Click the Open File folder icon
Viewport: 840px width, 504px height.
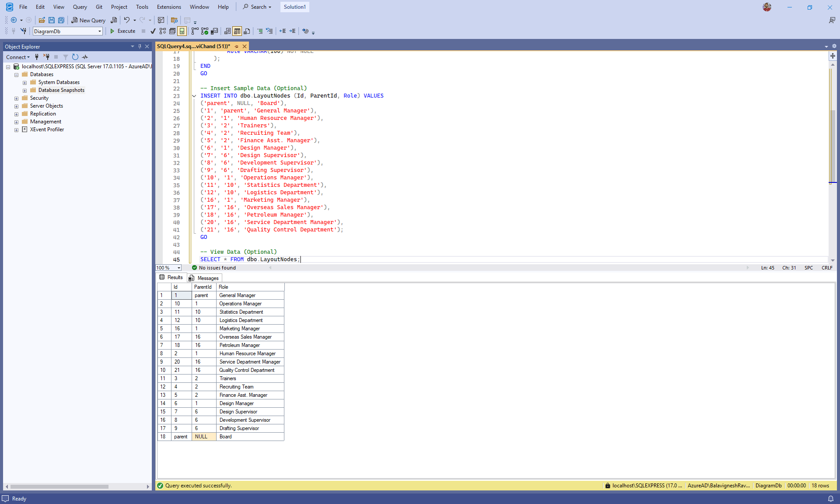coord(42,20)
